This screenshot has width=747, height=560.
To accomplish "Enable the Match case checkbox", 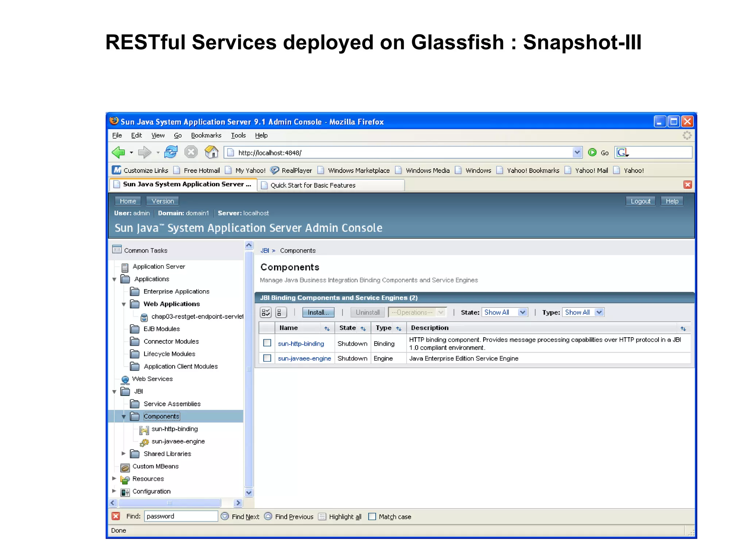I will [372, 517].
